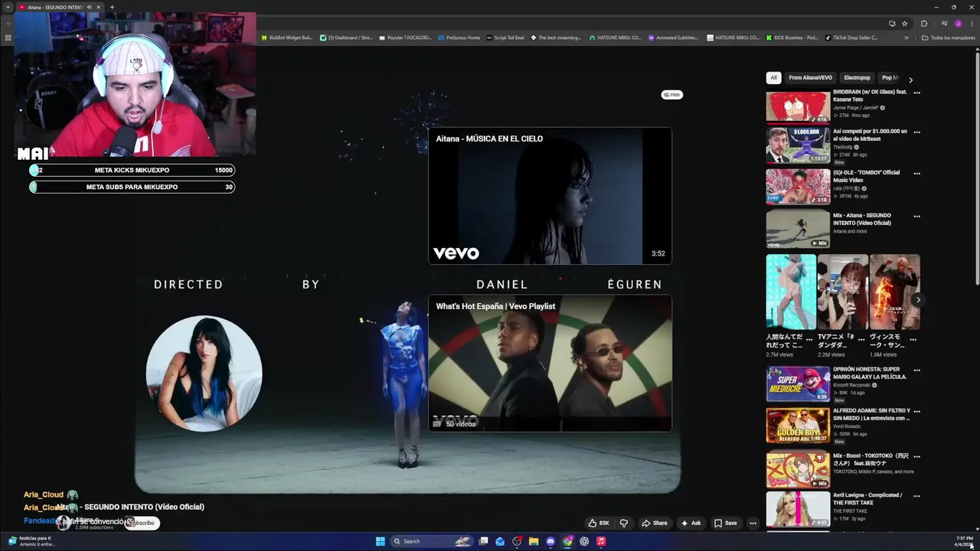The width and height of the screenshot is (980, 551).
Task: Open the Script Tail Beat bookmark
Action: pos(505,37)
